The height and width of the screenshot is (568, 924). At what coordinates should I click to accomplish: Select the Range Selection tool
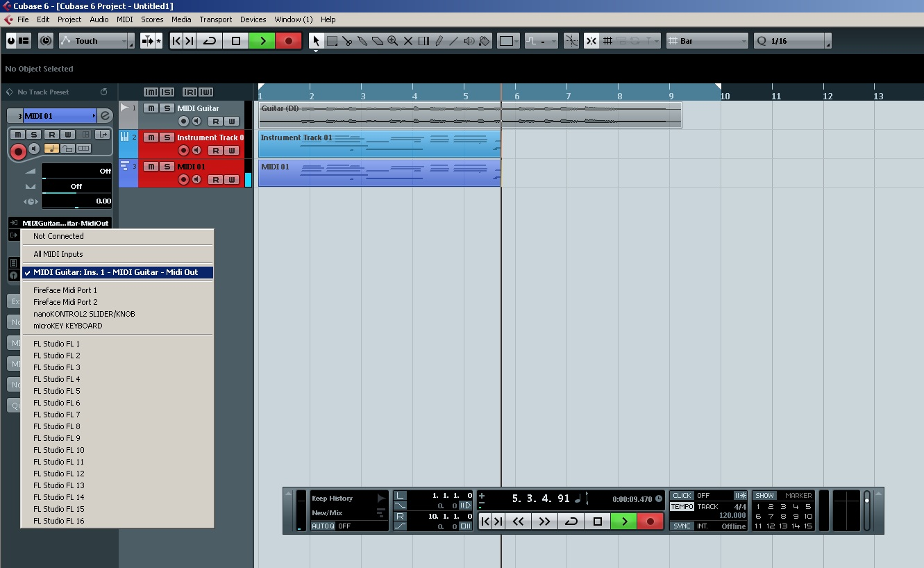tap(332, 41)
